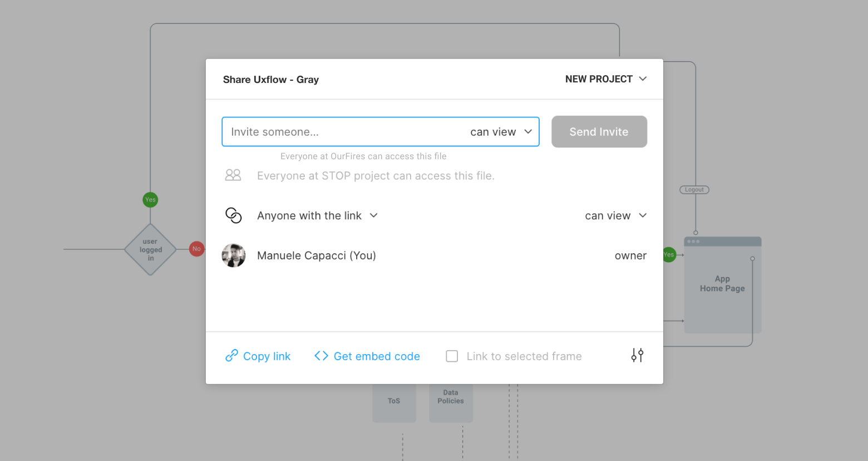Click the checkbox next to 'Link to selected frame'
The height and width of the screenshot is (461, 868).
click(x=452, y=356)
